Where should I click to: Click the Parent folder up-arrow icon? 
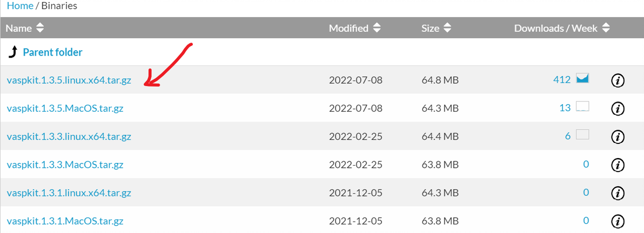pyautogui.click(x=13, y=52)
